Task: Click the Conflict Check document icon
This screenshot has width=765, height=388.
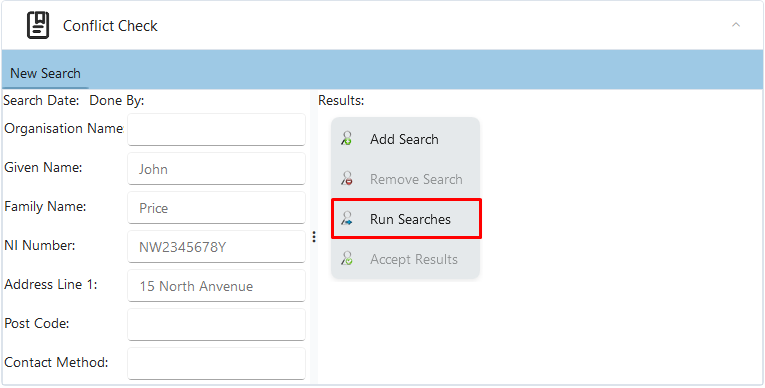Action: point(38,25)
